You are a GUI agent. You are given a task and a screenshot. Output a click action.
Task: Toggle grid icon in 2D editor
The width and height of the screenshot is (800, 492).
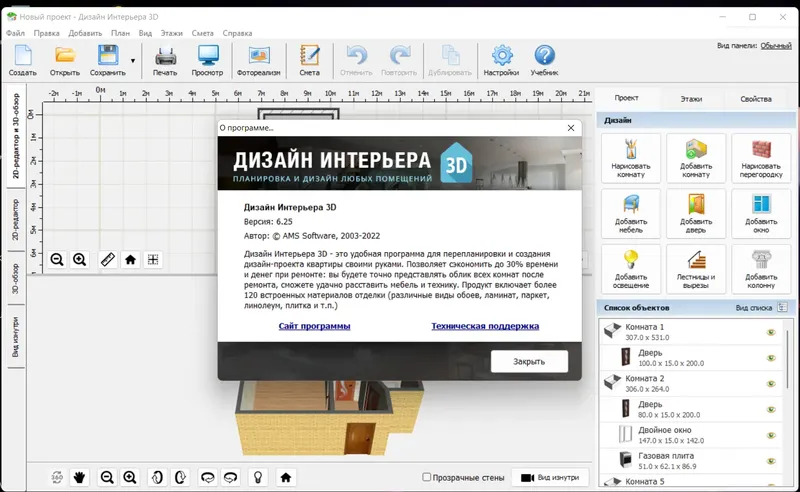coord(153,260)
